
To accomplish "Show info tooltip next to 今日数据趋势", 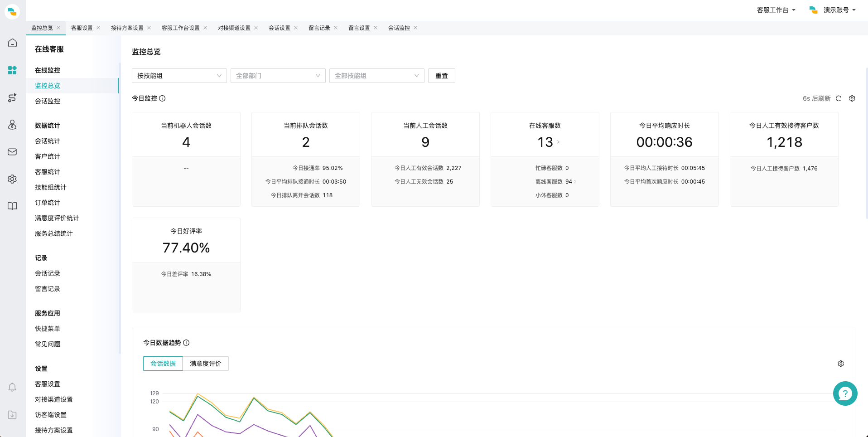I will [186, 343].
